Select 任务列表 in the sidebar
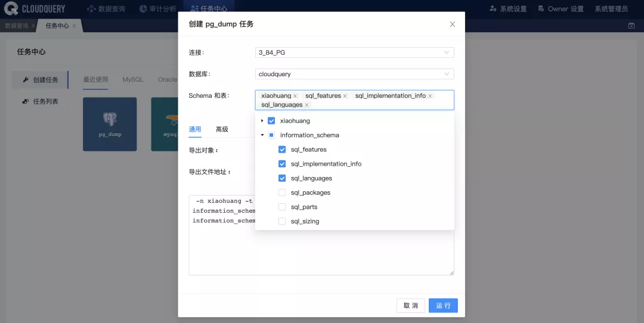The height and width of the screenshot is (323, 644). (41, 101)
